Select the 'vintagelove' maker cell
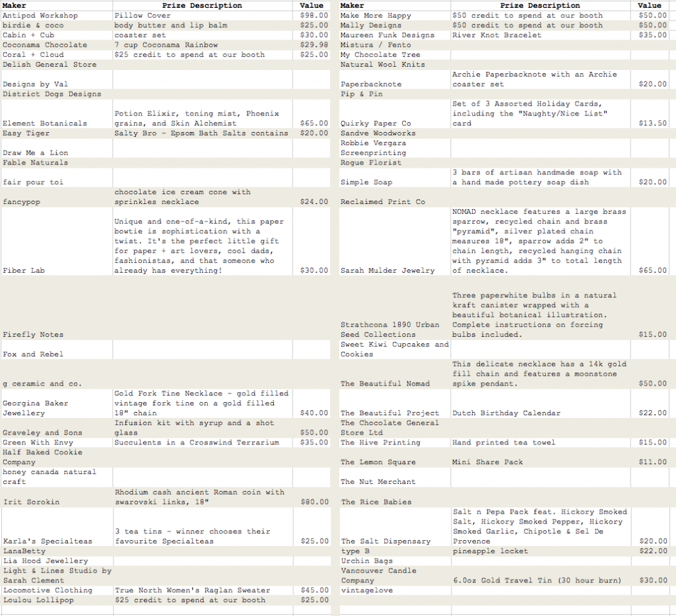The width and height of the screenshot is (676, 616). 395,590
